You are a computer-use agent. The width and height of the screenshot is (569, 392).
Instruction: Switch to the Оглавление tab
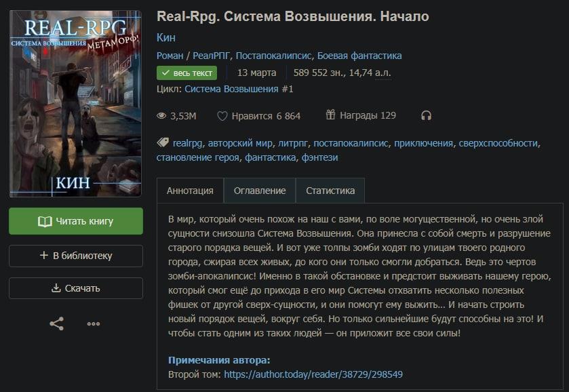(260, 191)
